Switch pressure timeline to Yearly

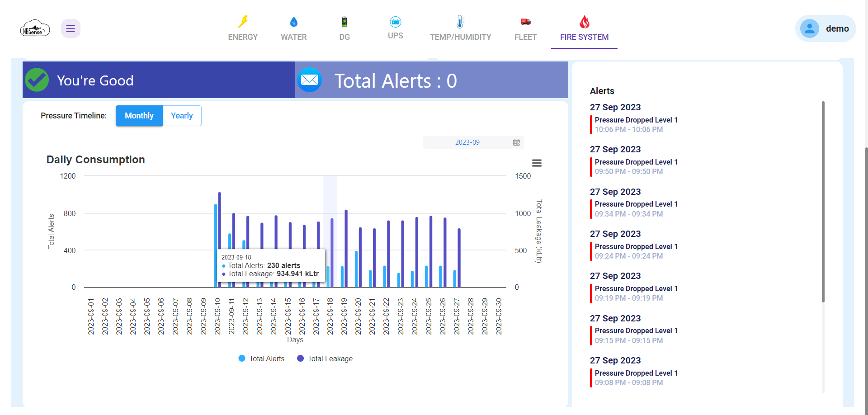(182, 116)
